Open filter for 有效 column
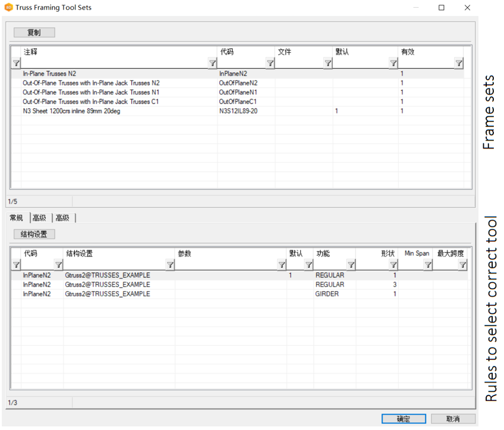Viewport: 504px width, 430px height. tap(459, 63)
